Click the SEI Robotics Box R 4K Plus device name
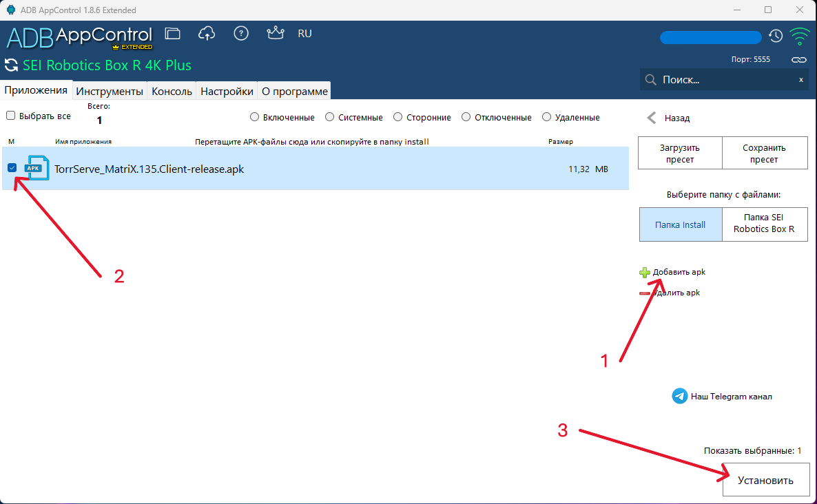Image resolution: width=817 pixels, height=504 pixels. coord(107,65)
